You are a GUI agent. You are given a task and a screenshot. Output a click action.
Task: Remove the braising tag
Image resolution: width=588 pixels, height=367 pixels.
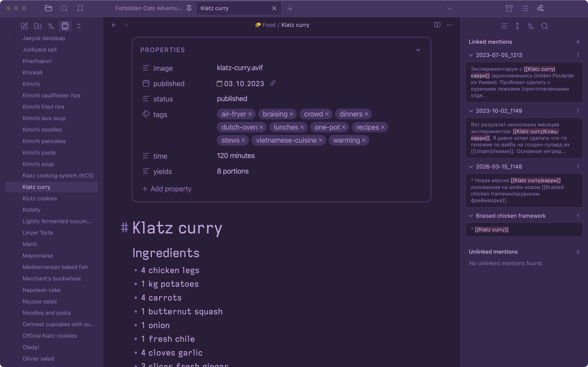point(291,114)
